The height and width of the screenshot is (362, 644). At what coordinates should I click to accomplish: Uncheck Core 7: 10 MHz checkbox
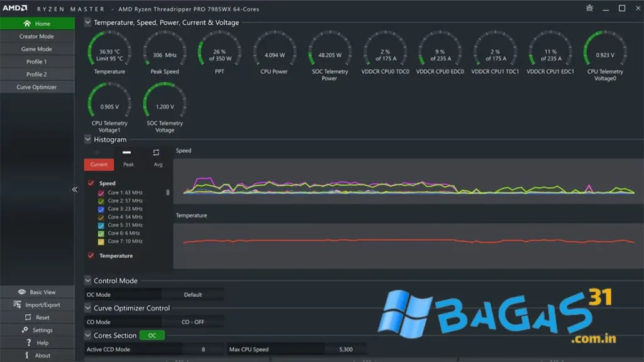click(x=101, y=241)
